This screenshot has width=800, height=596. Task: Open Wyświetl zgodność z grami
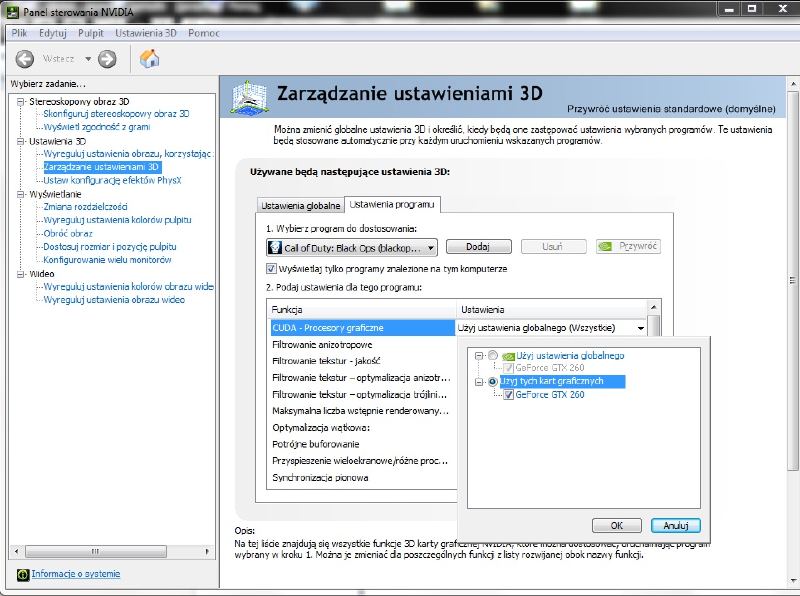pyautogui.click(x=97, y=127)
